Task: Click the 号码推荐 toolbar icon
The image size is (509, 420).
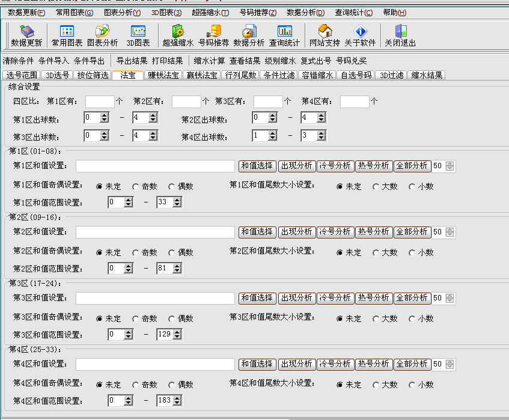Action: pos(213,35)
